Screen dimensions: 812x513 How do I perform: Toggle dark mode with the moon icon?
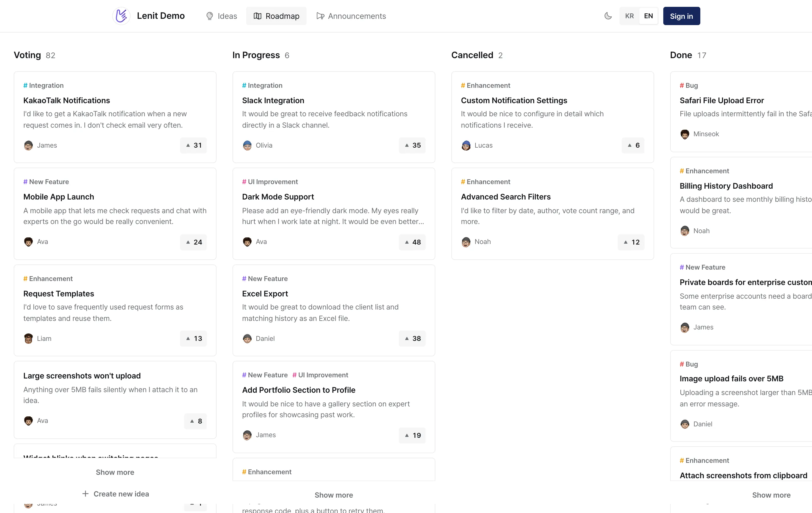tap(608, 16)
